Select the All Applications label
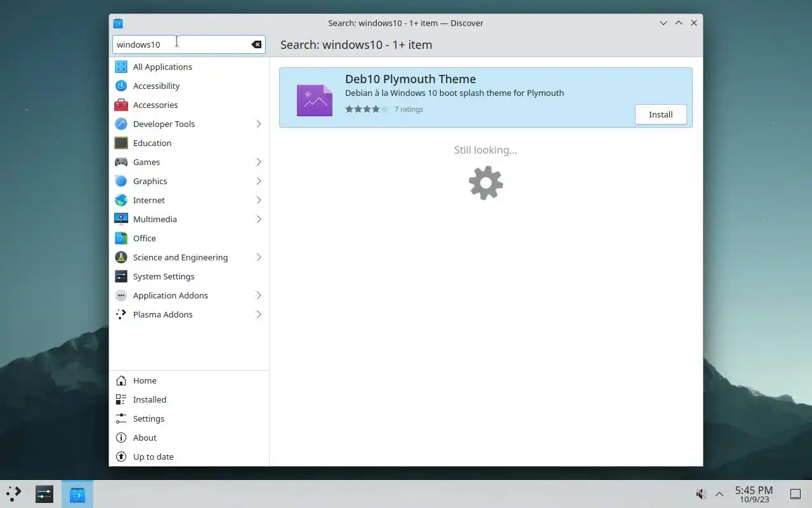This screenshot has width=812, height=508. click(x=162, y=67)
